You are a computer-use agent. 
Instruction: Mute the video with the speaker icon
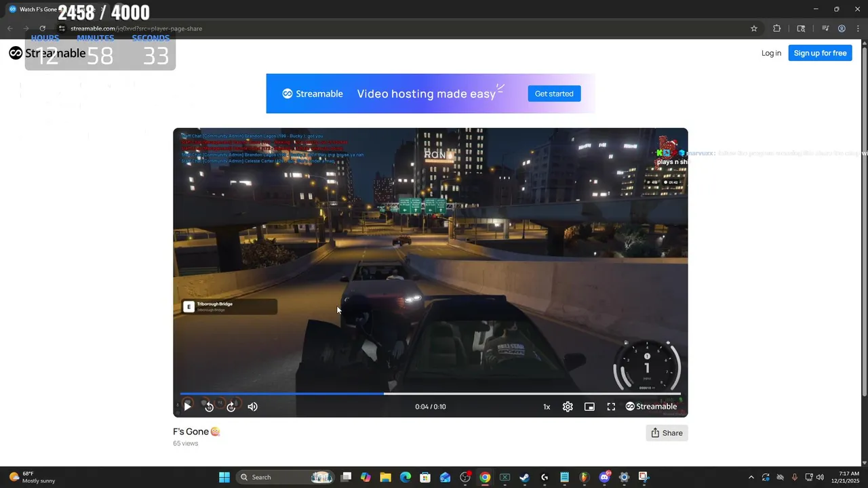(253, 407)
